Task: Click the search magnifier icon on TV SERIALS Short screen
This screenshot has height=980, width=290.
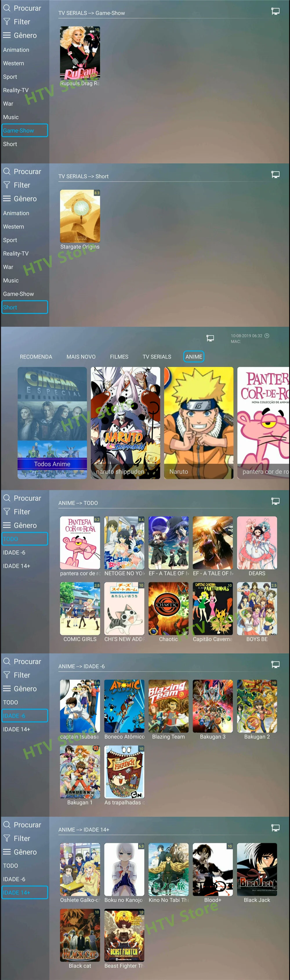Action: coord(6,171)
